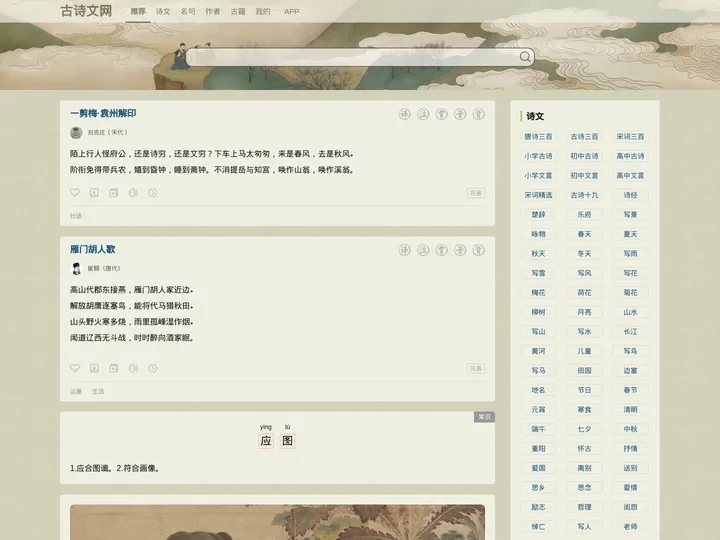Open the 边塞 tag under 雁门胡人歌
The image size is (720, 540).
(76, 391)
